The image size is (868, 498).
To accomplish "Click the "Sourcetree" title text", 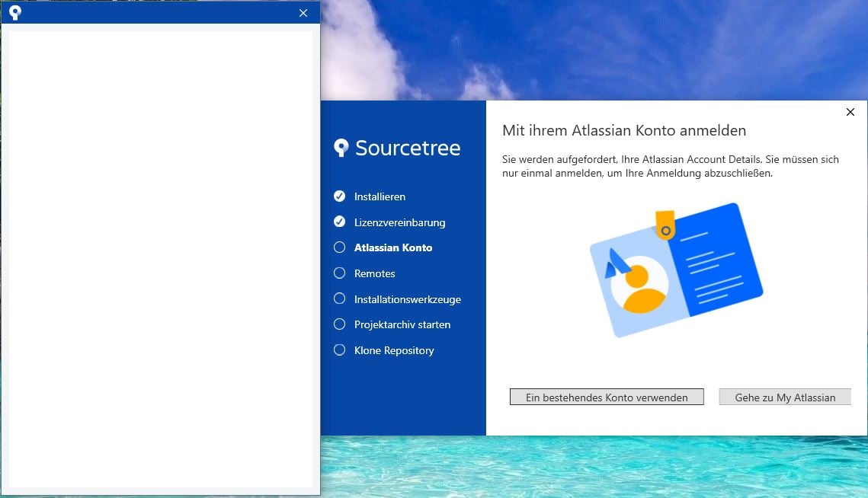I will coord(408,148).
